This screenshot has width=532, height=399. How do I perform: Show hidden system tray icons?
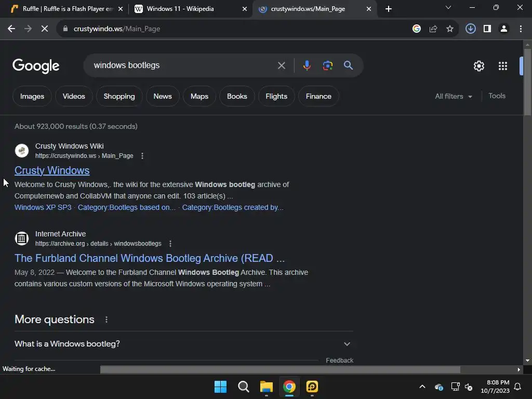point(422,387)
